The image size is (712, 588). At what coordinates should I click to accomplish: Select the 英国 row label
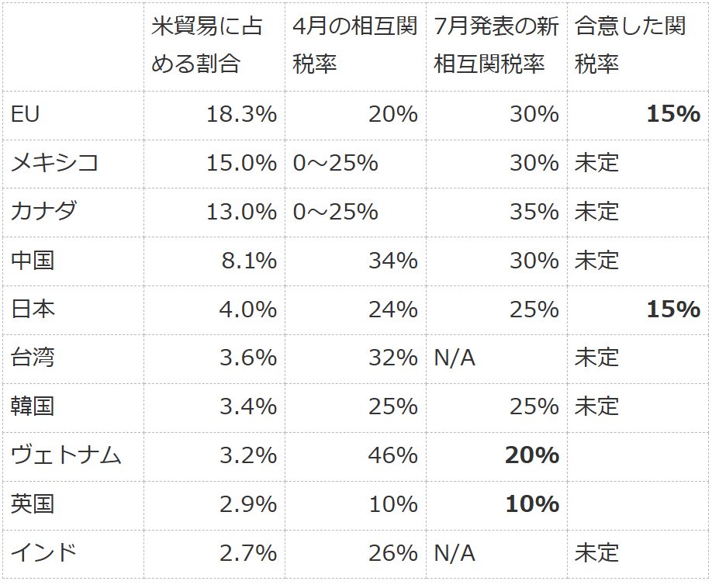(x=33, y=503)
